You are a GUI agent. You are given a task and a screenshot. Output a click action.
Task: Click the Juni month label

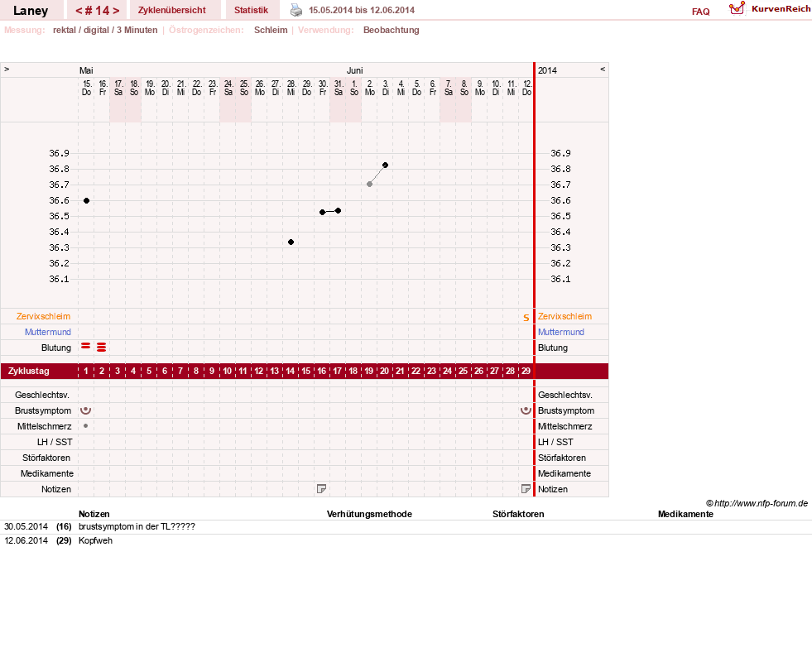coord(355,70)
